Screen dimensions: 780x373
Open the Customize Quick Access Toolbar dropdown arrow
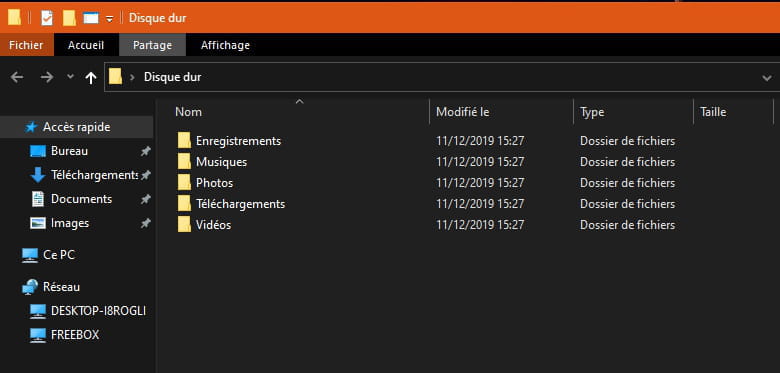pos(109,19)
